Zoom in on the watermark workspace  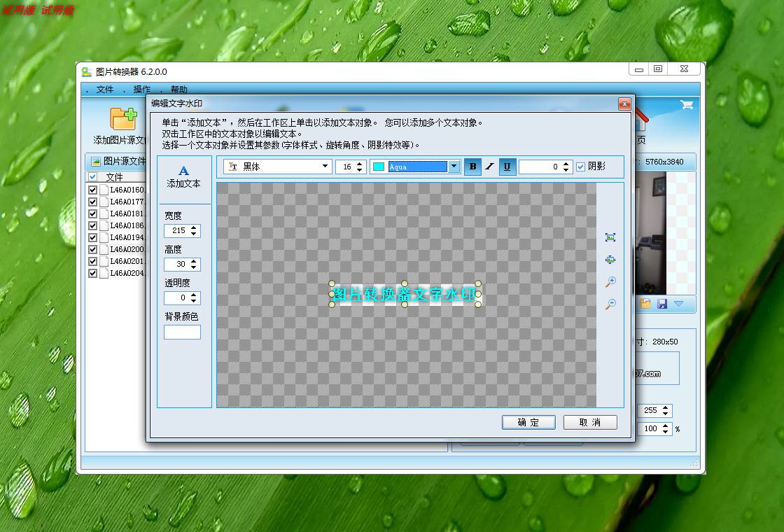[610, 281]
